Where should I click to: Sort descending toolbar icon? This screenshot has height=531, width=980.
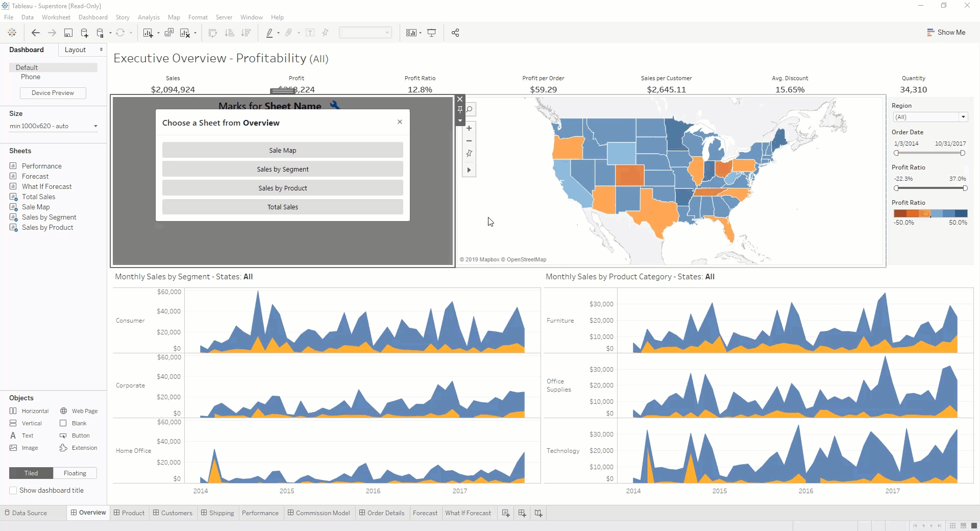[246, 33]
